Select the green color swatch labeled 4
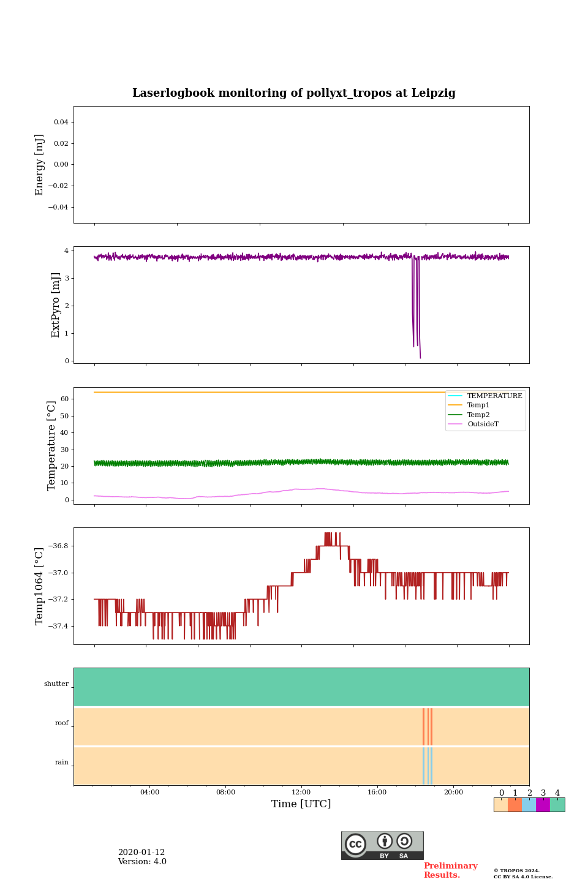This screenshot has width=588, height=882. (557, 805)
